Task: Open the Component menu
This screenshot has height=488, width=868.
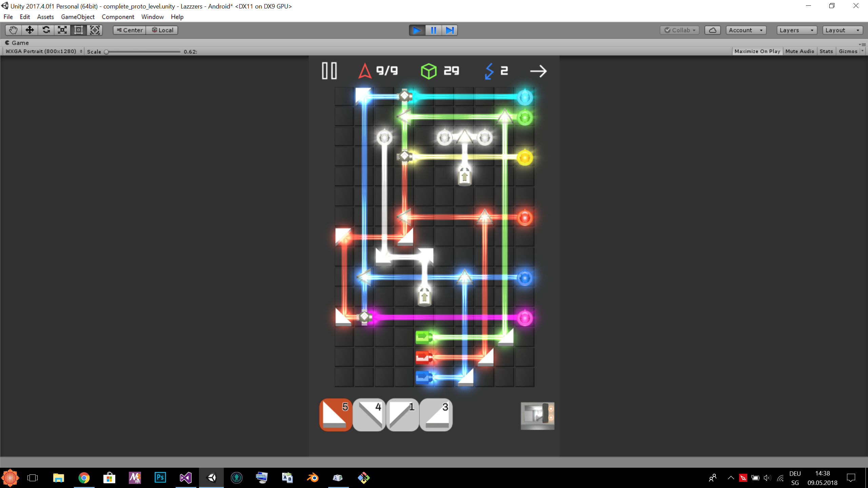Action: click(118, 17)
